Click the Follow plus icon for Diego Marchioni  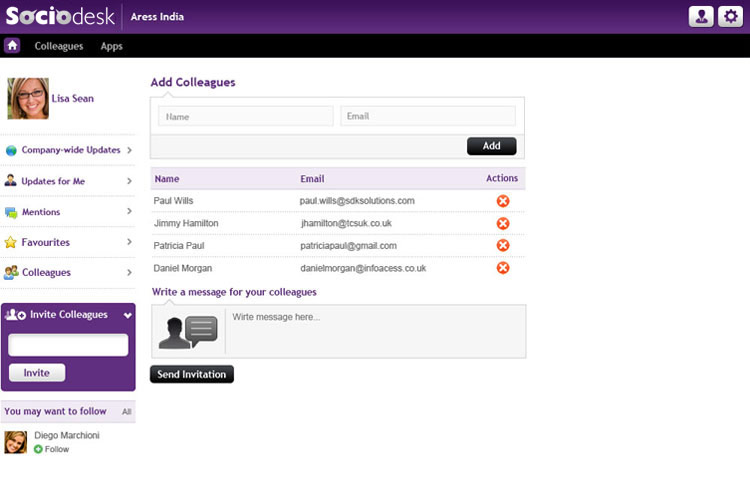point(38,449)
